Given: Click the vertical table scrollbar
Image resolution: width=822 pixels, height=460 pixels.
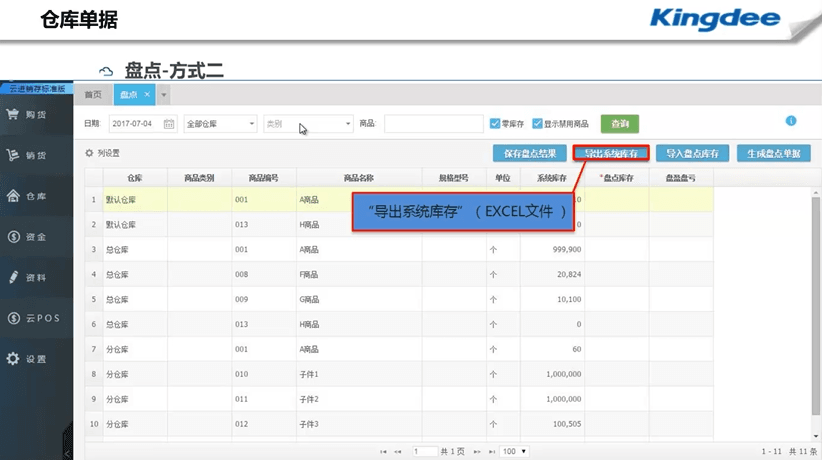Looking at the screenshot, I should pyautogui.click(x=816, y=306).
